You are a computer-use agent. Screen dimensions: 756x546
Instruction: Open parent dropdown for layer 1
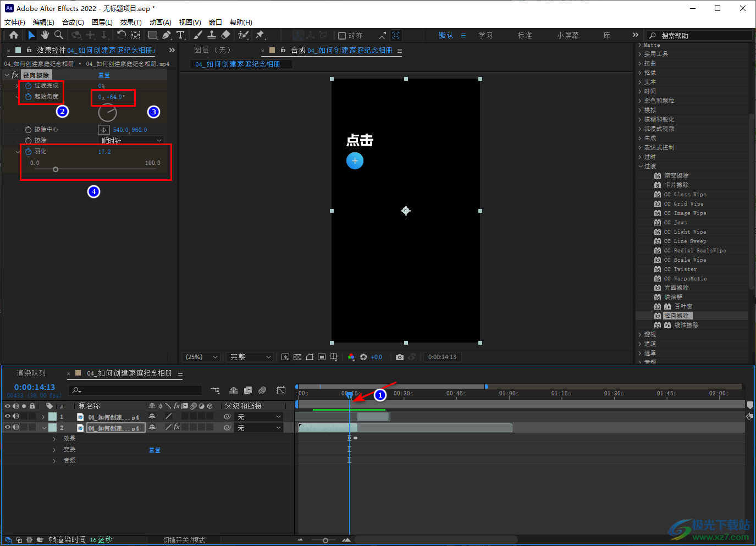click(260, 417)
